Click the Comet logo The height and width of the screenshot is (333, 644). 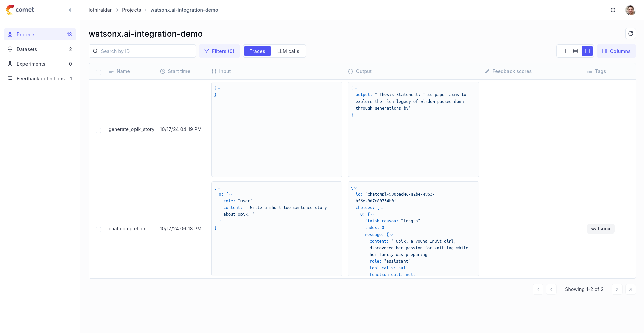[x=19, y=10]
